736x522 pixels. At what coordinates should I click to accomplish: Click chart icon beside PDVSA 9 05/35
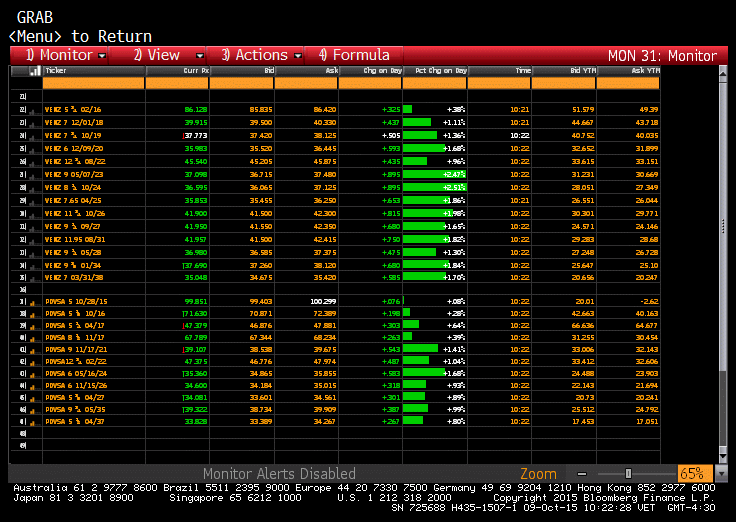click(33, 411)
